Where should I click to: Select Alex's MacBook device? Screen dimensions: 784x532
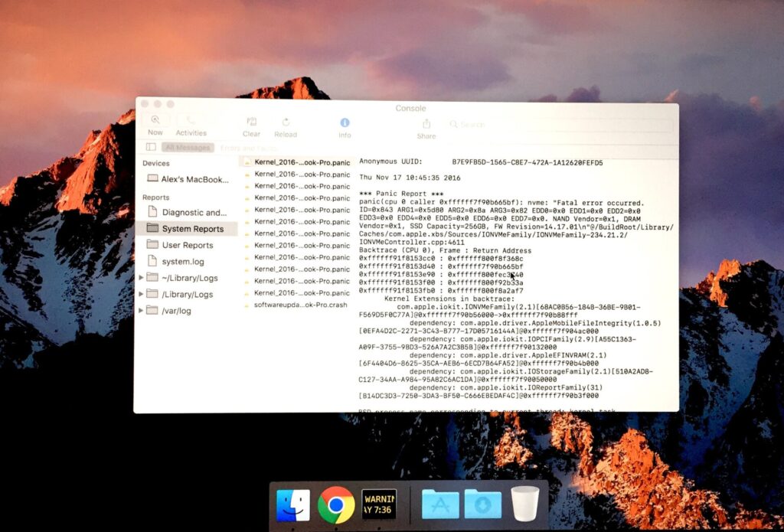point(194,179)
